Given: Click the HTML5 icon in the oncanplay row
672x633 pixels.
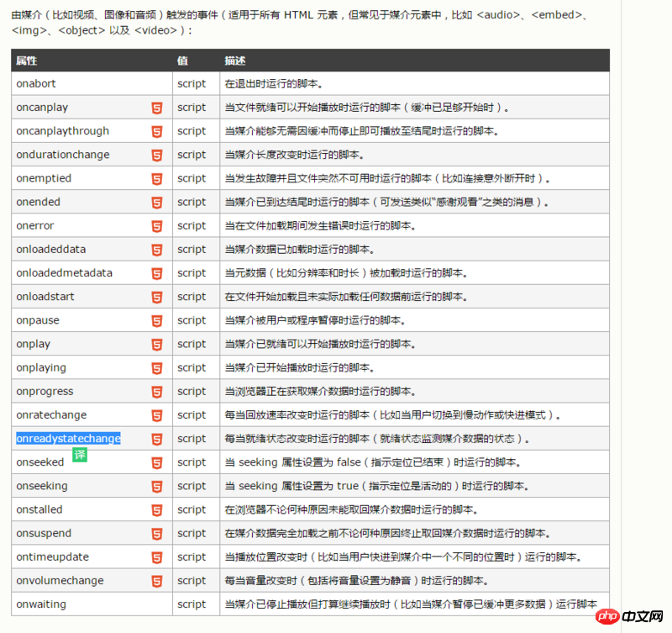Looking at the screenshot, I should (x=157, y=108).
